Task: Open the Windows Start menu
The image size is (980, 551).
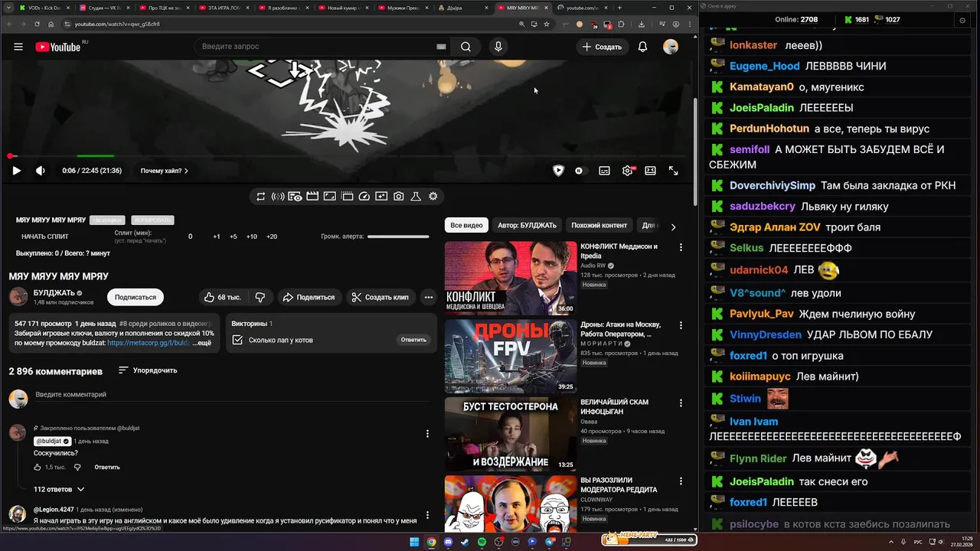Action: click(414, 542)
